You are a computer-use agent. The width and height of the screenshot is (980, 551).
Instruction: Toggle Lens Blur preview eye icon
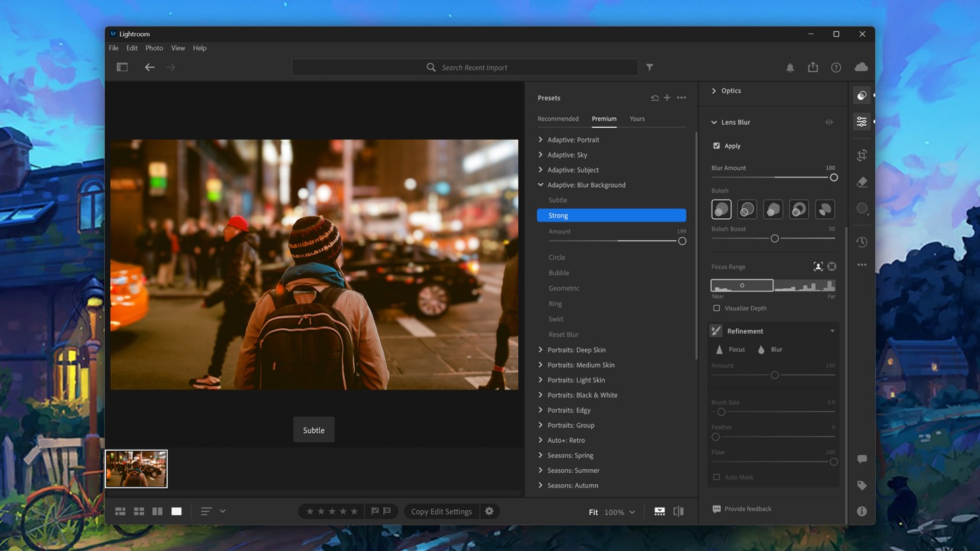pos(829,122)
